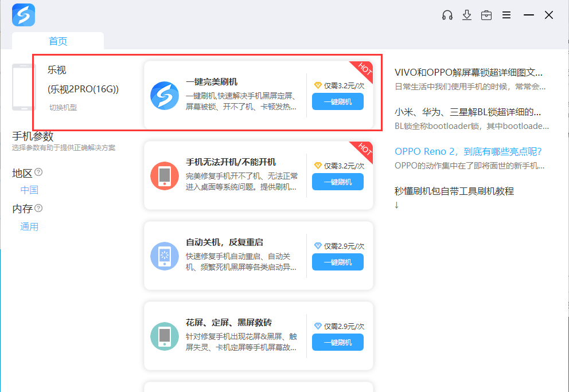This screenshot has height=392, width=569.
Task: Click the (乐视2PRO(16G)) model name
Action: tap(83, 89)
